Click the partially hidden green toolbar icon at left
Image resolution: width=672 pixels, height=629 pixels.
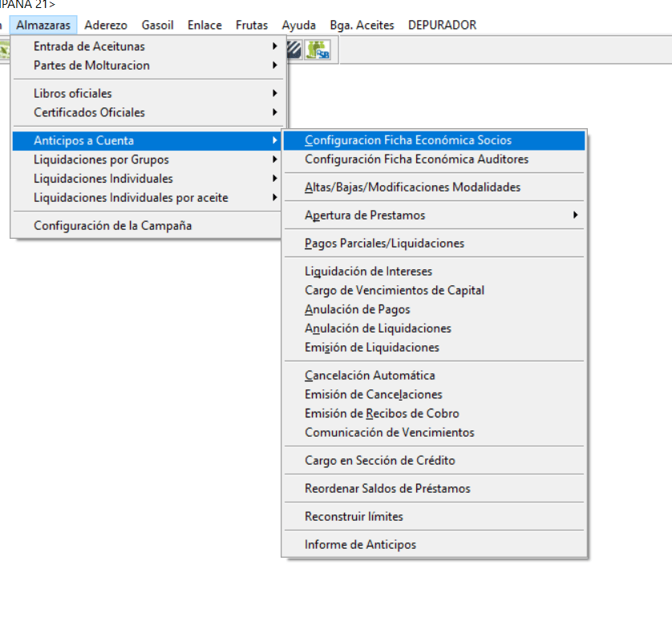pyautogui.click(x=4, y=50)
